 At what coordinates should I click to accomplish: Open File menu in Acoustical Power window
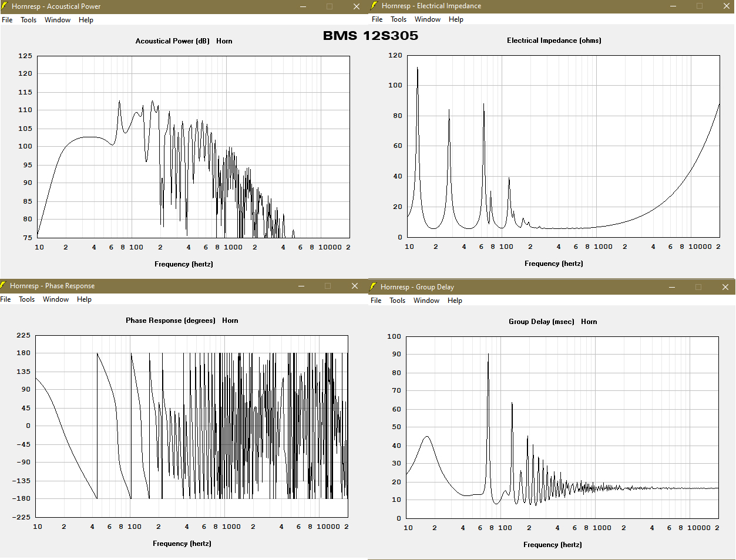7,20
